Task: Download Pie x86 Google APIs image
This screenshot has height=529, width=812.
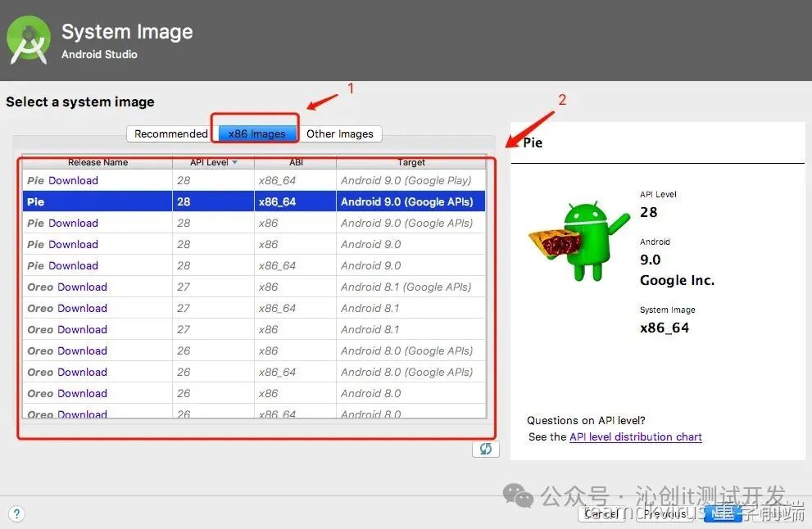Action: [73, 223]
